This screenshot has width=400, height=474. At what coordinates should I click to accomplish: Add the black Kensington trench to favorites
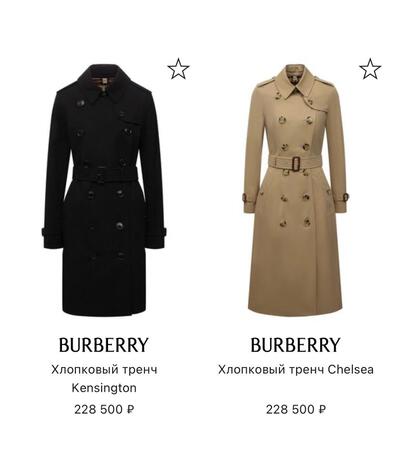point(178,69)
